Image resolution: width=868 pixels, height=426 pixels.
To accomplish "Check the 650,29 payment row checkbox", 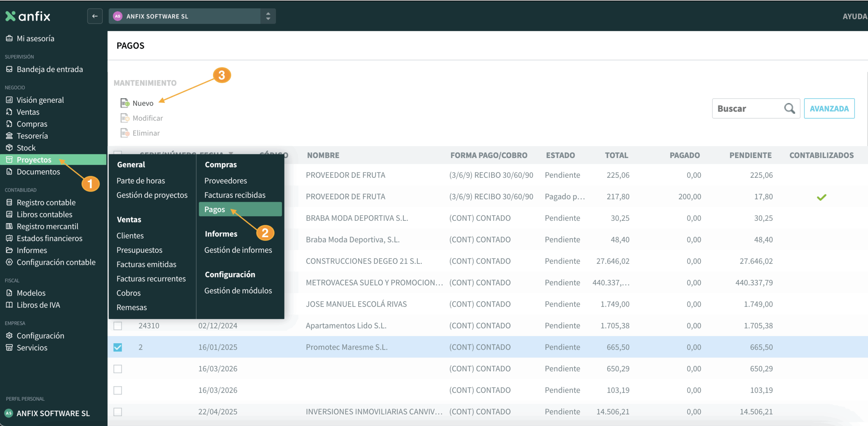I will point(118,369).
